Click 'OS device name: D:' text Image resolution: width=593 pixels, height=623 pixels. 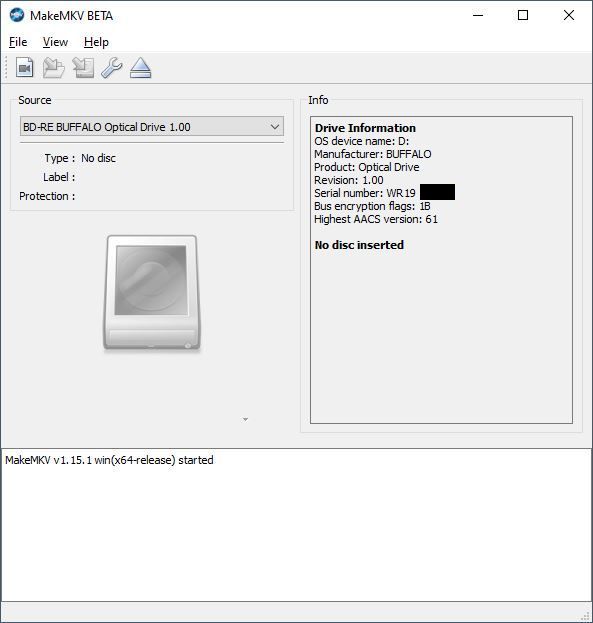point(361,141)
